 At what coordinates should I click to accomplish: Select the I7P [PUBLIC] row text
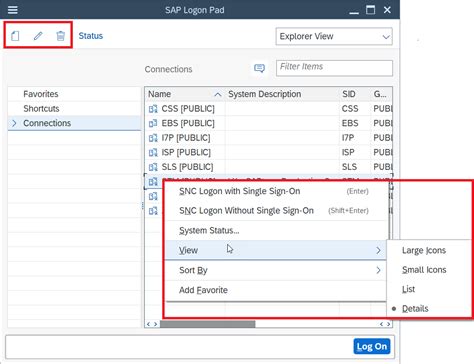click(x=186, y=138)
